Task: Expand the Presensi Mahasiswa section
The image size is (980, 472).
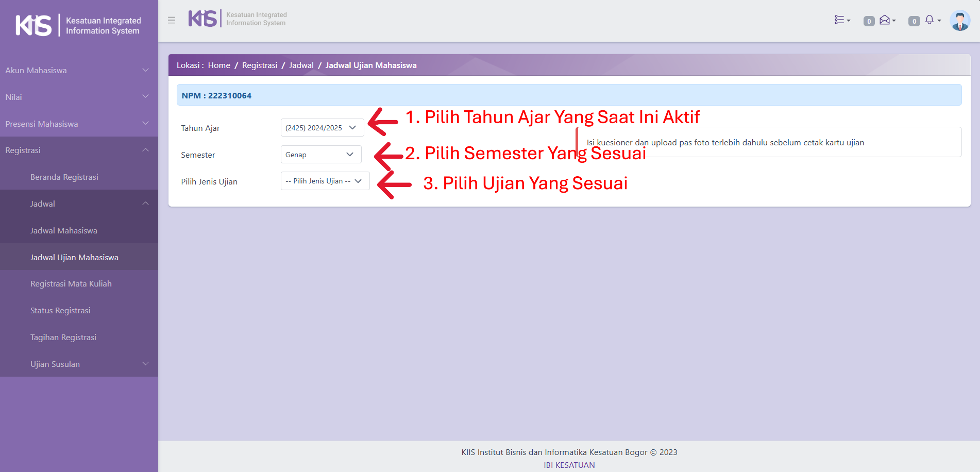Action: coord(77,124)
